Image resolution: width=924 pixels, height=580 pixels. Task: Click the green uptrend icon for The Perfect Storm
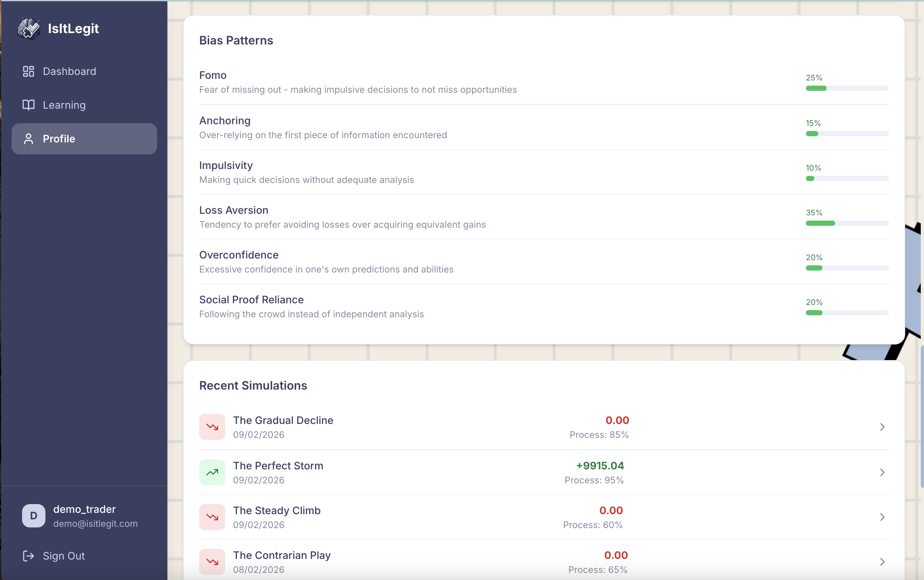[212, 472]
